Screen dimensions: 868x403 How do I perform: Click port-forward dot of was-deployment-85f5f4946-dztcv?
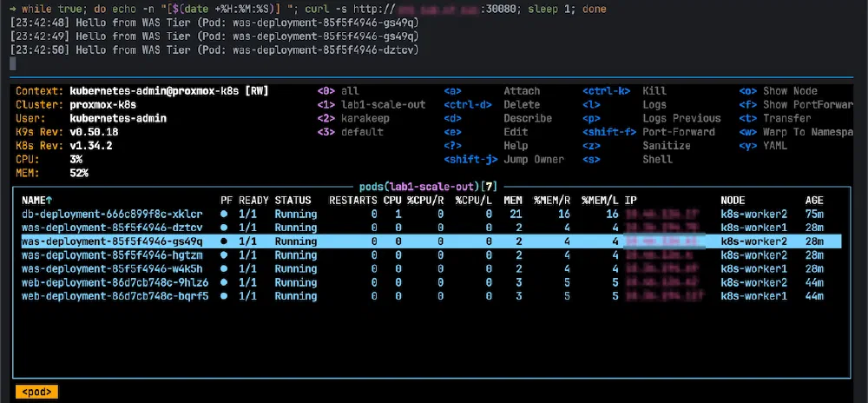pos(225,228)
